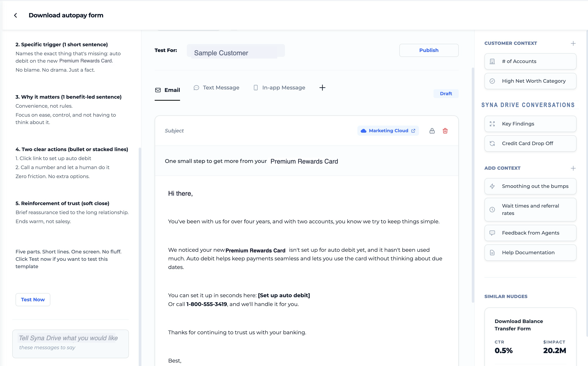The image size is (588, 366).
Task: Select the # of Accounts context card
Action: click(530, 61)
